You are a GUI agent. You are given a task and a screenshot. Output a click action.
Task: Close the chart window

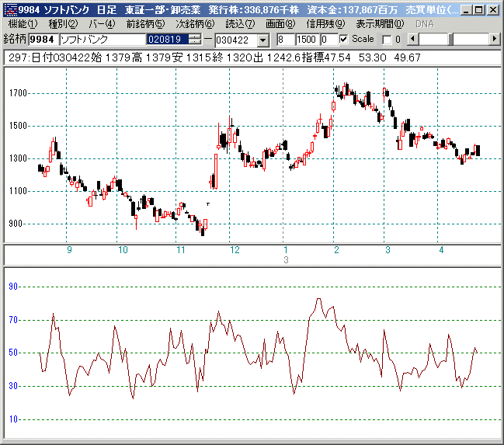coord(493,10)
